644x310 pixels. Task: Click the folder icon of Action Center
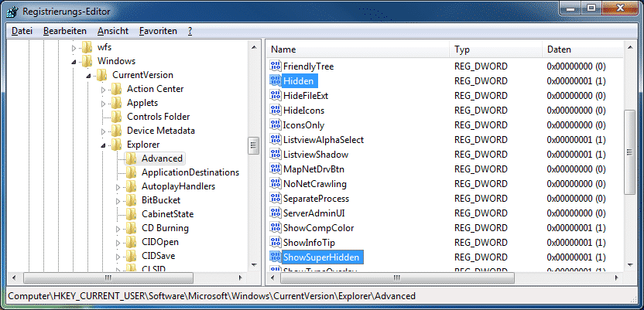[116, 89]
